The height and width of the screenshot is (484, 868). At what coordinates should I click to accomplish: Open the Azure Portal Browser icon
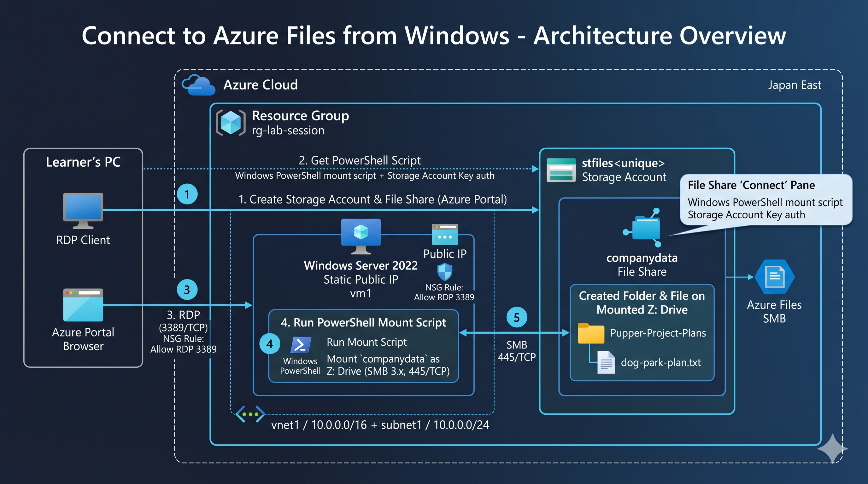[x=83, y=305]
